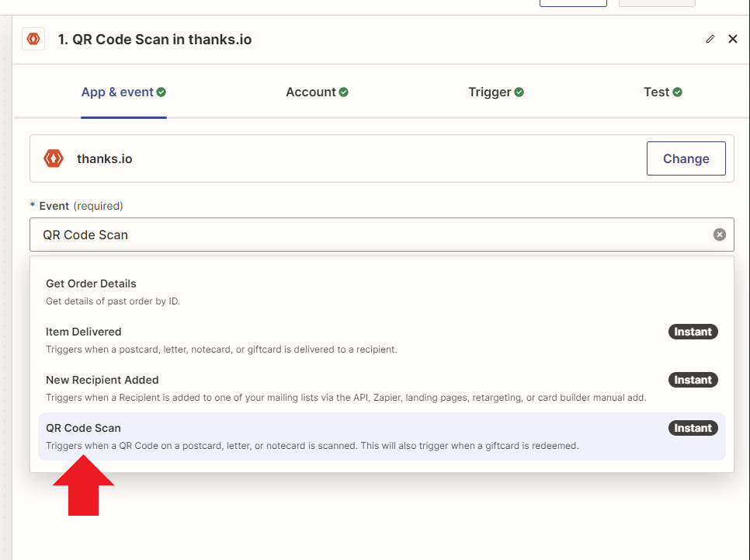This screenshot has width=750, height=560.
Task: Click the Instant badge on New Recipient Added
Action: (x=693, y=380)
